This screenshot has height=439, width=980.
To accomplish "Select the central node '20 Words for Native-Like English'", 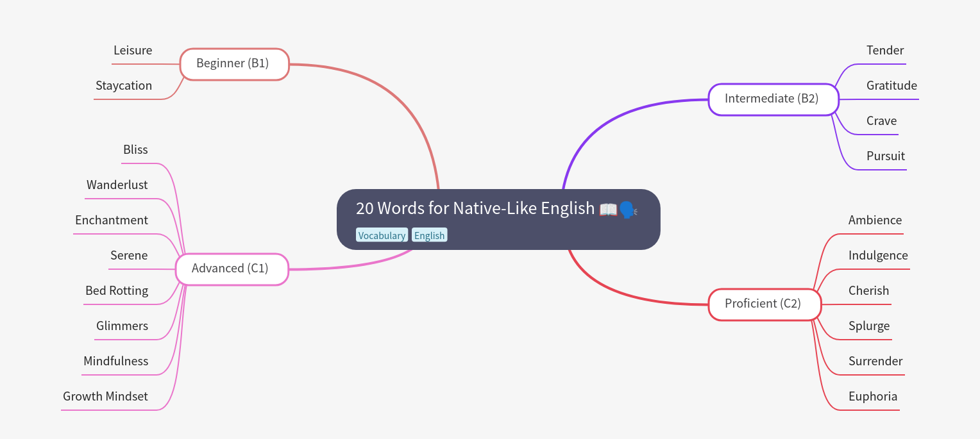I will [498, 219].
